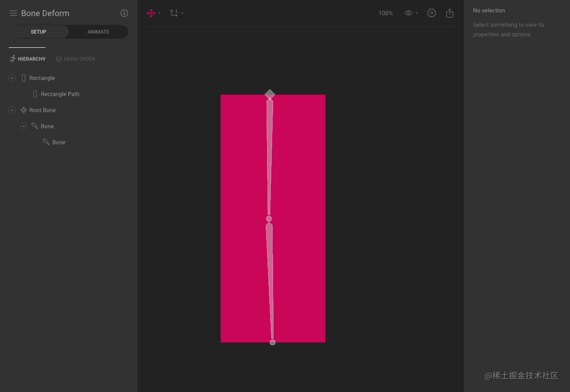The image size is (570, 392).
Task: Select the upper bone on the canvas
Action: click(269, 156)
